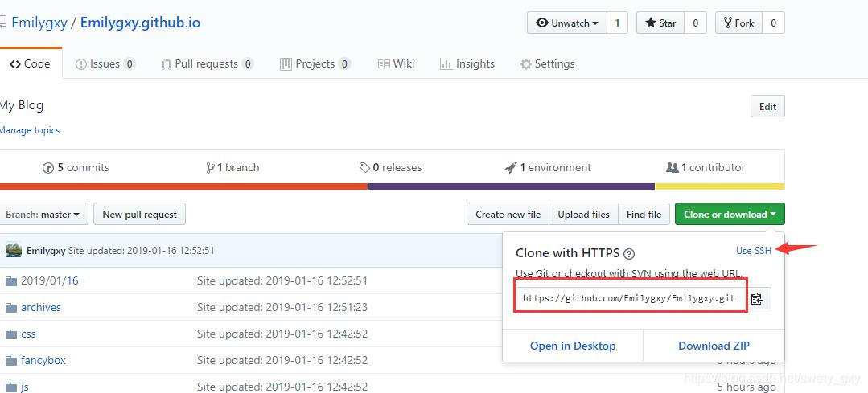Open the css folder
Image resolution: width=868 pixels, height=393 pixels.
point(28,334)
